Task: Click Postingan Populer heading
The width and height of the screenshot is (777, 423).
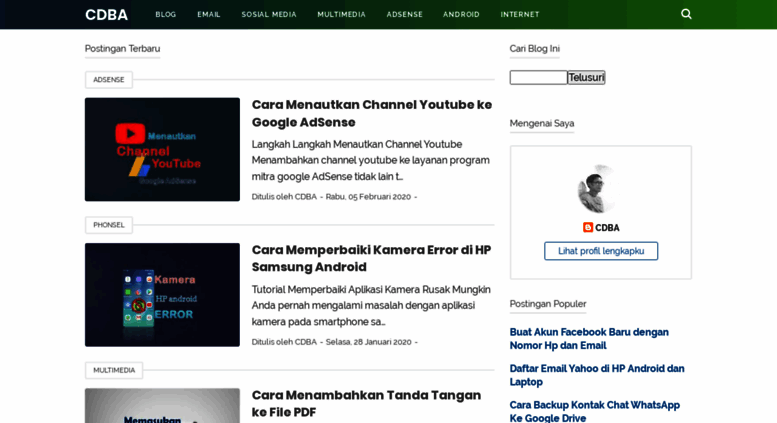Action: [548, 304]
